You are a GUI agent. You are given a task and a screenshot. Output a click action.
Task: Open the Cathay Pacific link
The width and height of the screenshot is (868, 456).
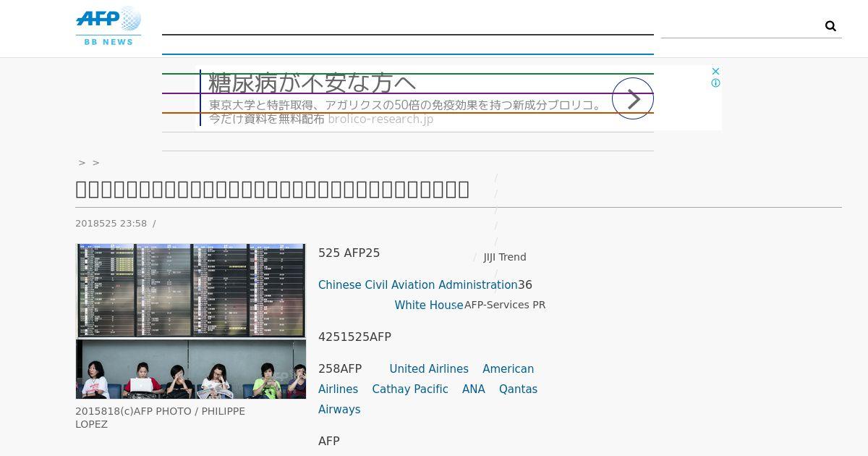(x=410, y=389)
